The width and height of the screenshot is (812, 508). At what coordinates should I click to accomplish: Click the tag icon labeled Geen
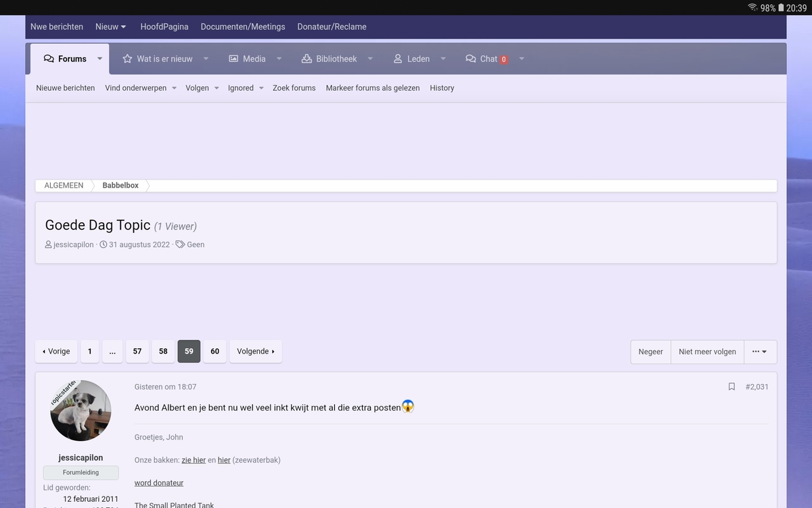180,245
